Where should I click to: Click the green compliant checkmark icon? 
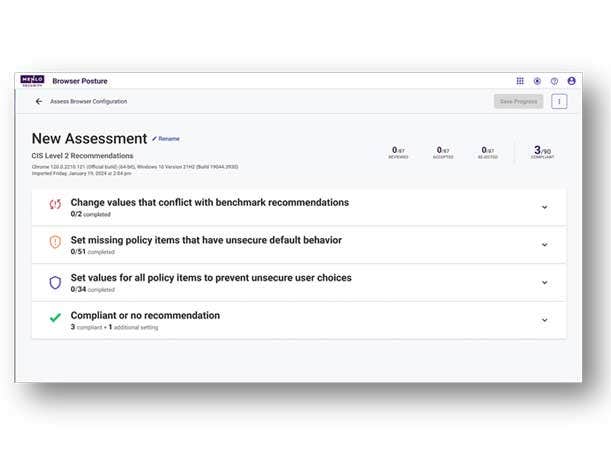coord(55,319)
